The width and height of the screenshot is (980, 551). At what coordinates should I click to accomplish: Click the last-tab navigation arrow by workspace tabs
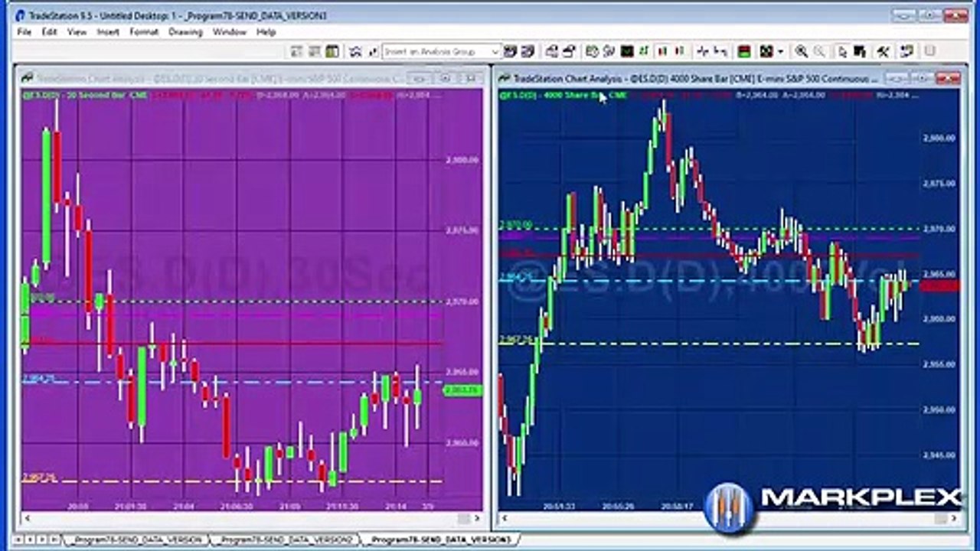pos(54,540)
